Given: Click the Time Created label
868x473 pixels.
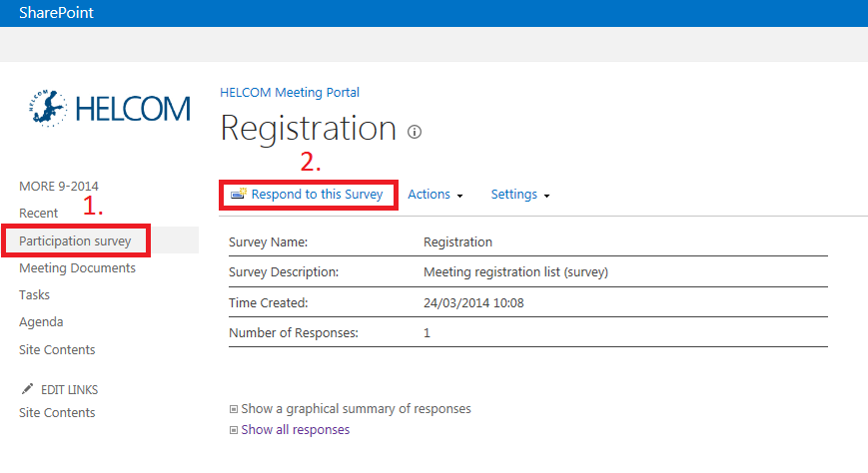Looking at the screenshot, I should [268, 303].
